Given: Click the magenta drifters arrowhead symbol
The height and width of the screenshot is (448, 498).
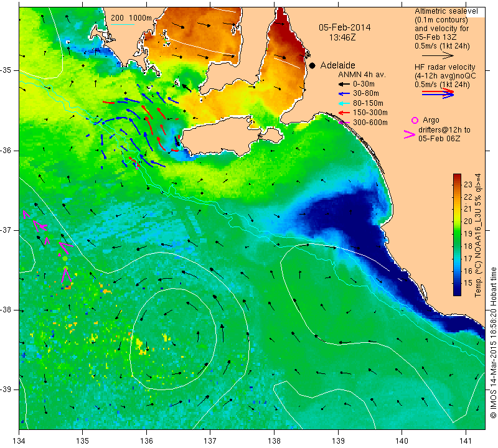Looking at the screenshot, I should [410, 134].
